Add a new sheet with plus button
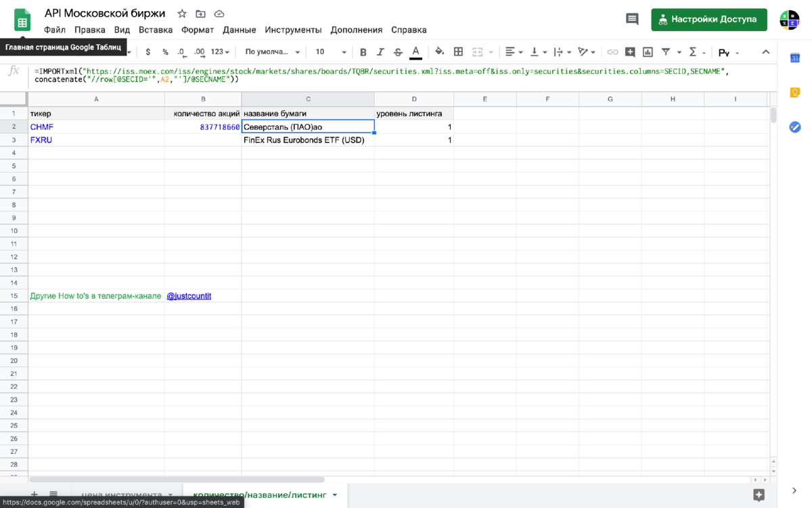 coord(34,495)
